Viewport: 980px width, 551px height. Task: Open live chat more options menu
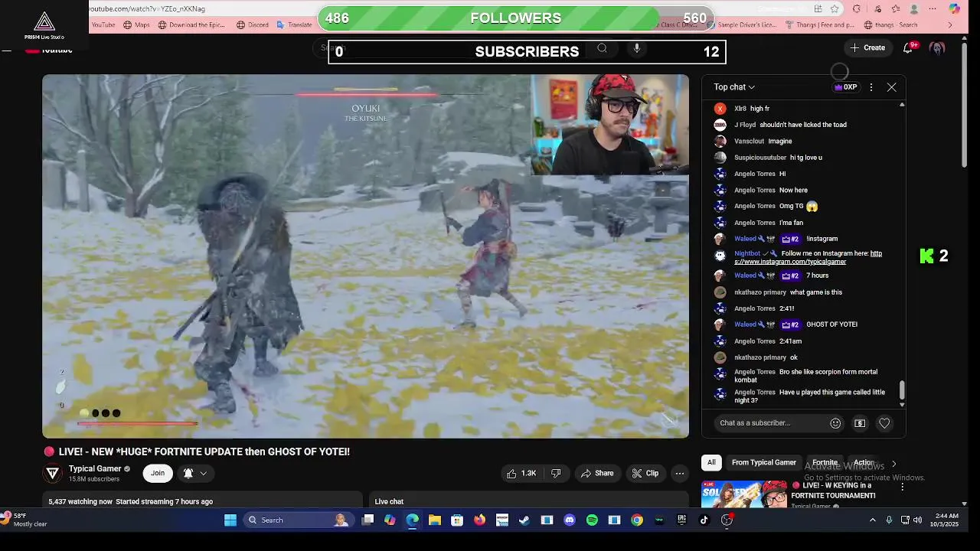(871, 87)
